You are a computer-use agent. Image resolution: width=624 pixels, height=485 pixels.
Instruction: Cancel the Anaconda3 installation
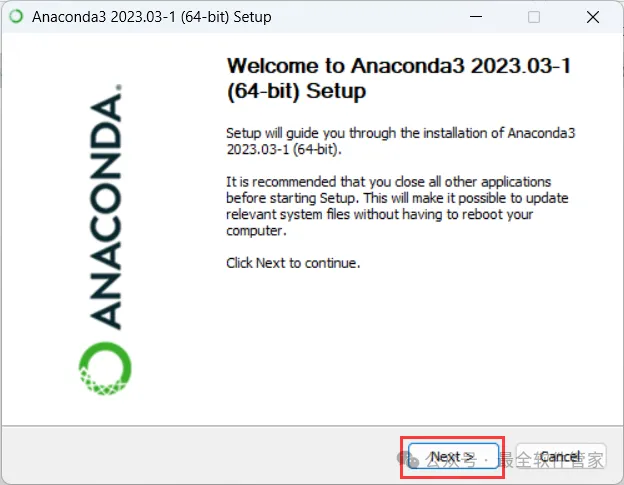560,457
